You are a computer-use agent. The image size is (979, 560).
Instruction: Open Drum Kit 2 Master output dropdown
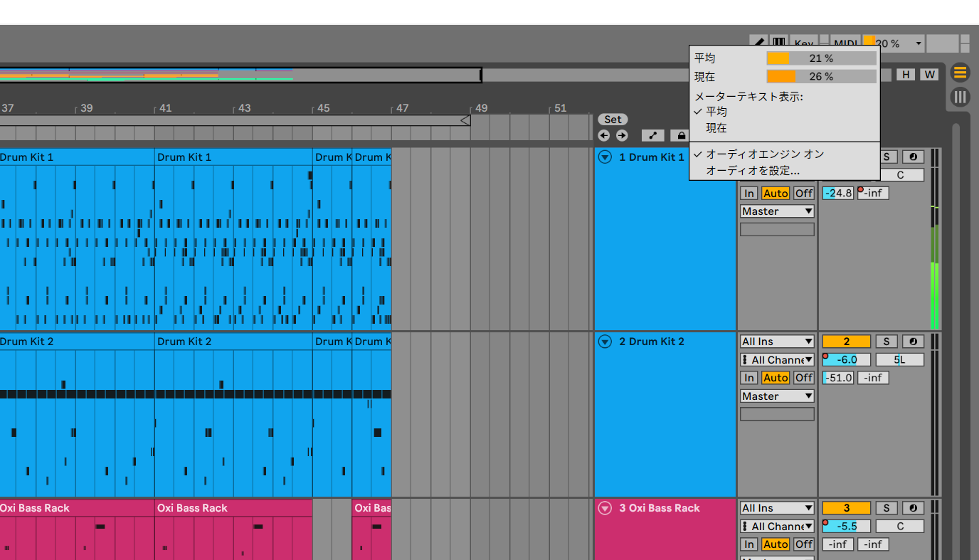(x=777, y=396)
